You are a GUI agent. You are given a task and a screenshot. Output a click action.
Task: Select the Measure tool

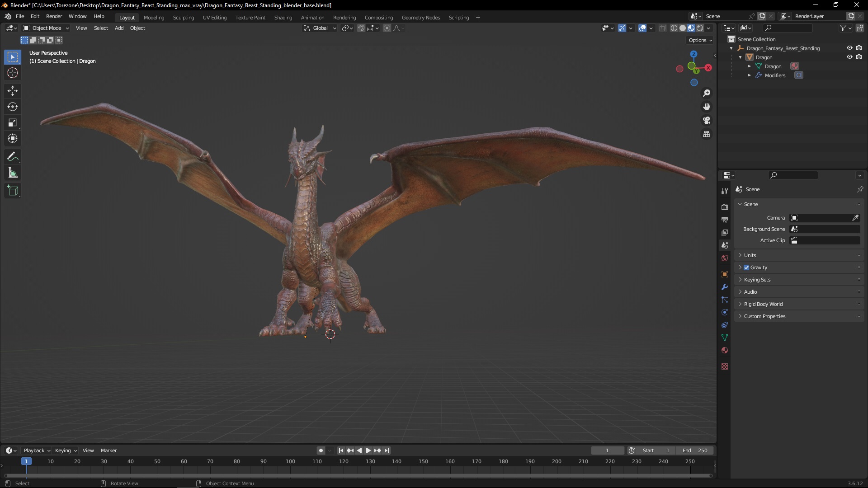13,173
